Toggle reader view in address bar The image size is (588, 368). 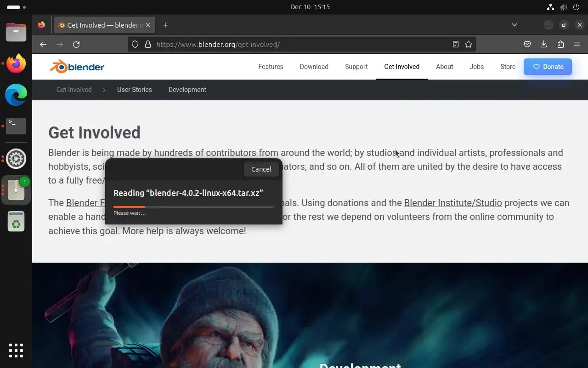point(456,44)
